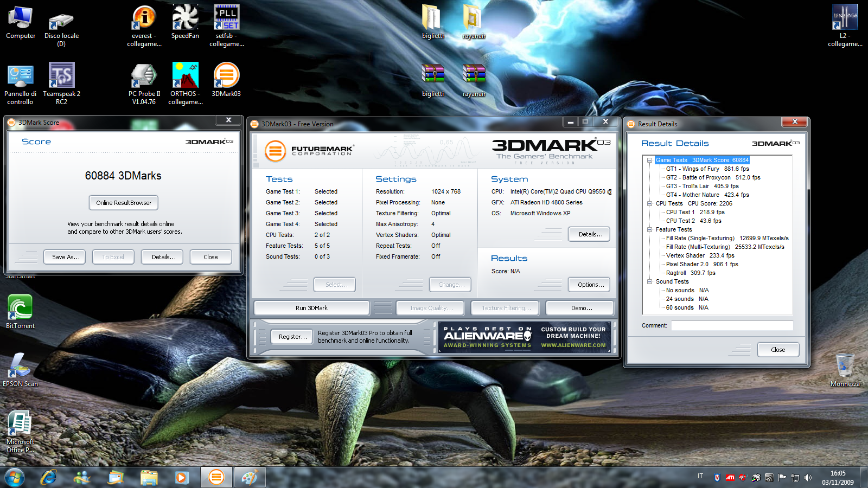Click Online ResultBrowser button
This screenshot has width=868, height=488.
(124, 203)
